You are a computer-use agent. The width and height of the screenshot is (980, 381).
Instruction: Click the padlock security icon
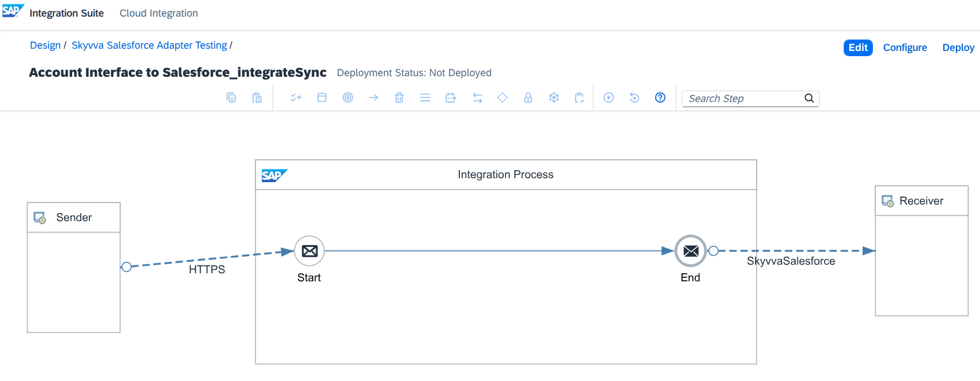(x=528, y=98)
